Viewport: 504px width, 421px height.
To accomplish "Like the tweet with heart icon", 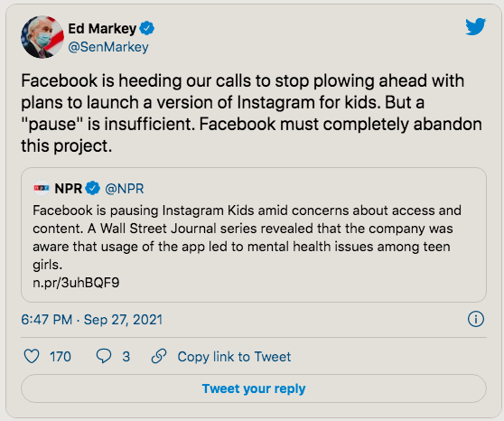I will [32, 356].
